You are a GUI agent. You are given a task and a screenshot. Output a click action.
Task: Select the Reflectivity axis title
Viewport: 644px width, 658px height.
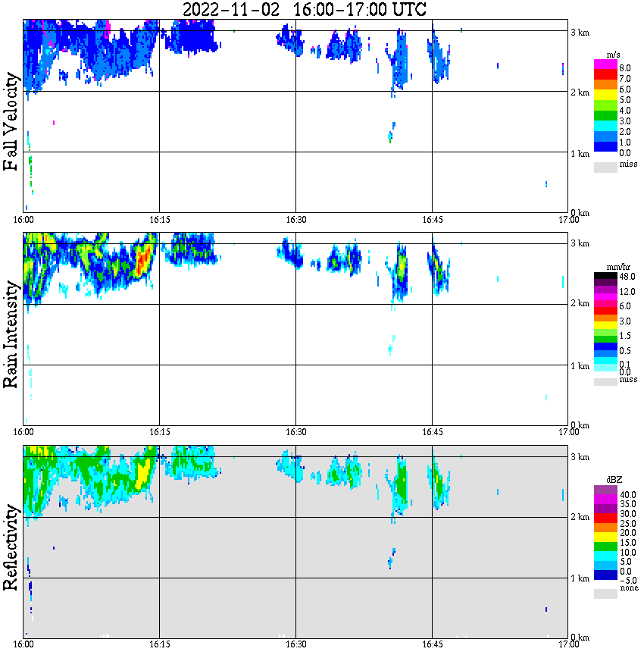click(11, 547)
